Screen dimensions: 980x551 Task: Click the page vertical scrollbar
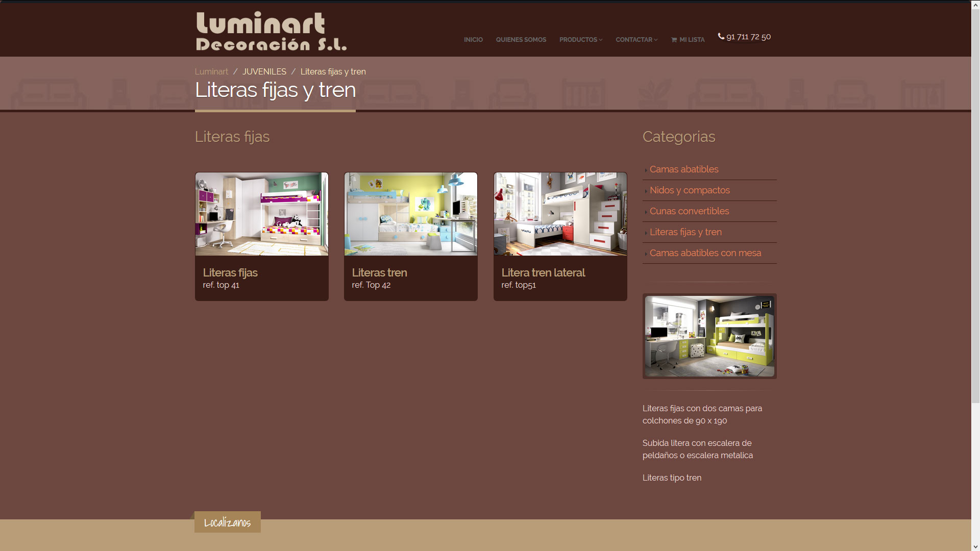tap(975, 204)
